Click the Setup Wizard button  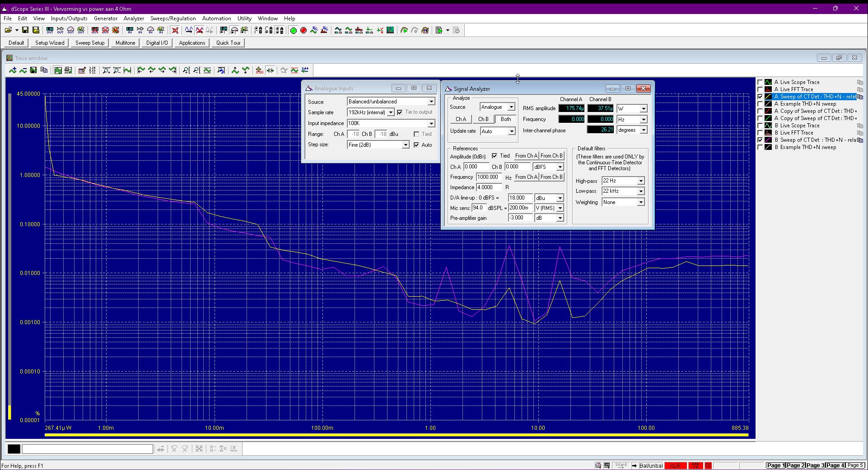[50, 43]
